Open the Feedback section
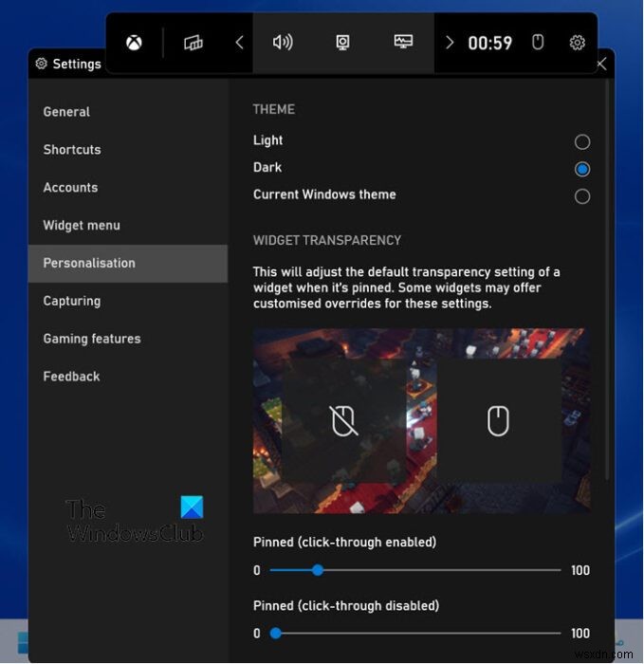Screen dimensions: 644x664 coord(127,377)
